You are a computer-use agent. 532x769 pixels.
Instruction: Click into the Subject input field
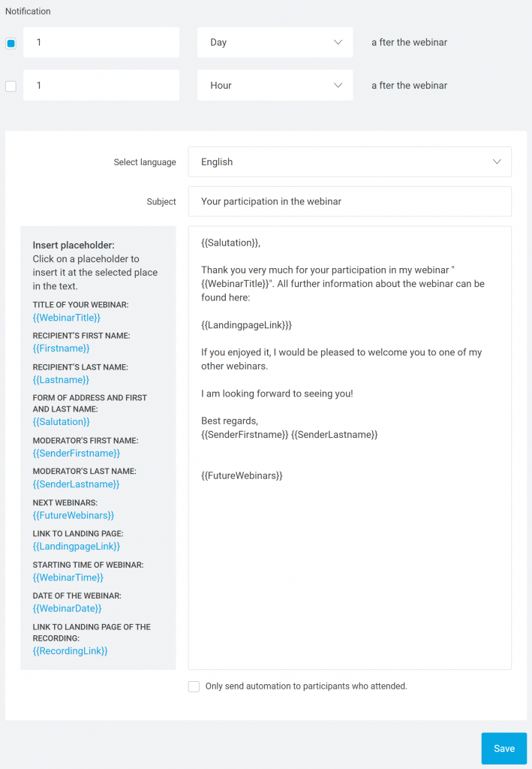tap(350, 201)
